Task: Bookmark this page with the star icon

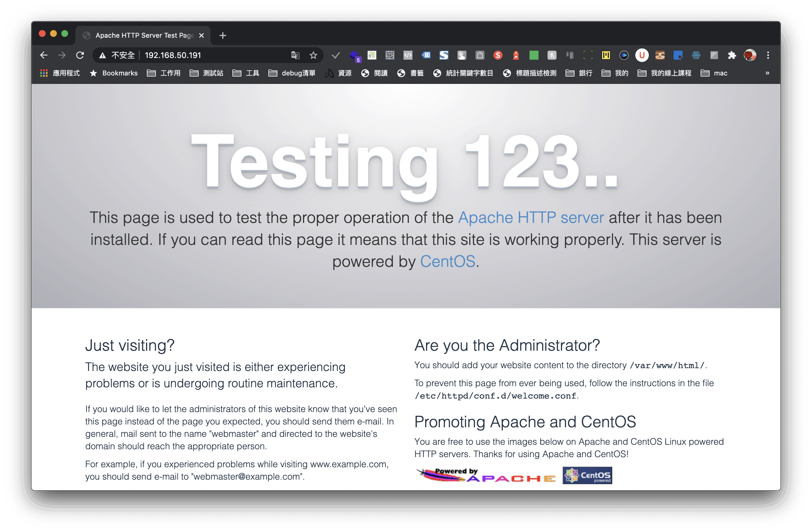Action: pyautogui.click(x=313, y=55)
